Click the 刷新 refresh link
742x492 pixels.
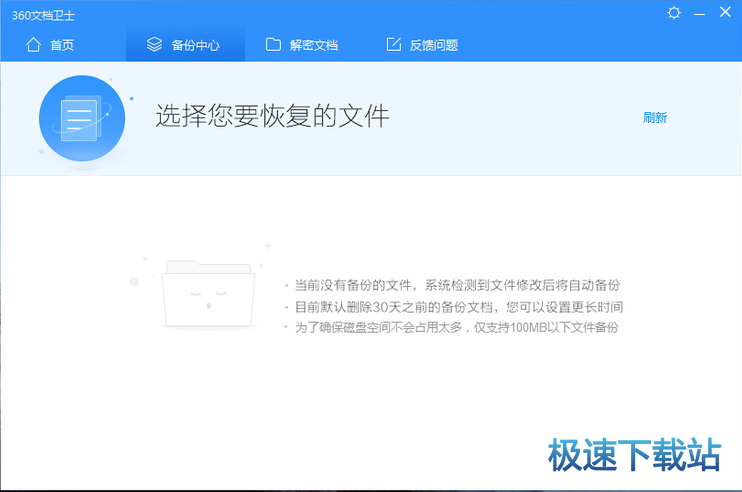pyautogui.click(x=655, y=117)
